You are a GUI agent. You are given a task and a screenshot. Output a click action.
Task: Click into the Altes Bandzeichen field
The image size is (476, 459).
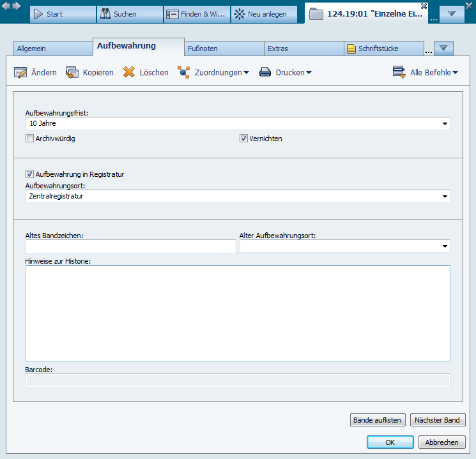pyautogui.click(x=131, y=246)
